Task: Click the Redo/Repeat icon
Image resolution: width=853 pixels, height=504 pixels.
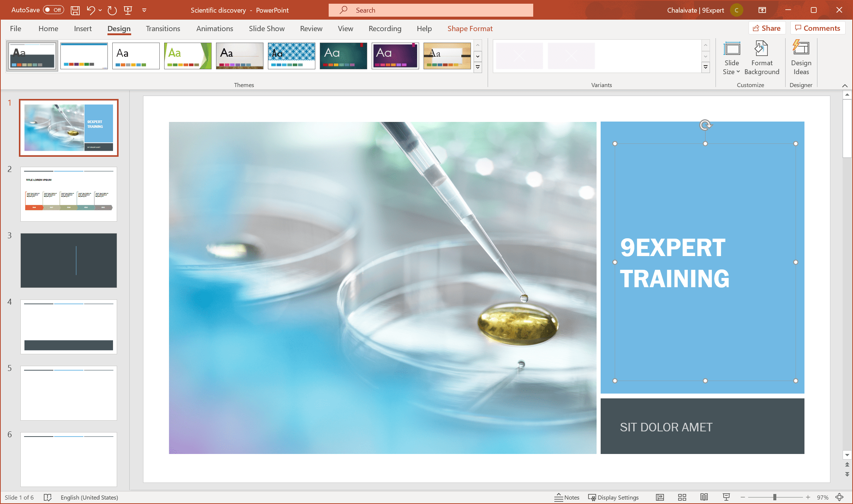Action: click(x=112, y=10)
